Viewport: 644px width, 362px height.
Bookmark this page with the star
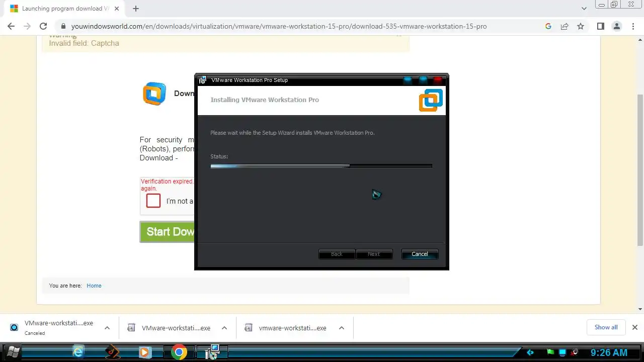(581, 26)
